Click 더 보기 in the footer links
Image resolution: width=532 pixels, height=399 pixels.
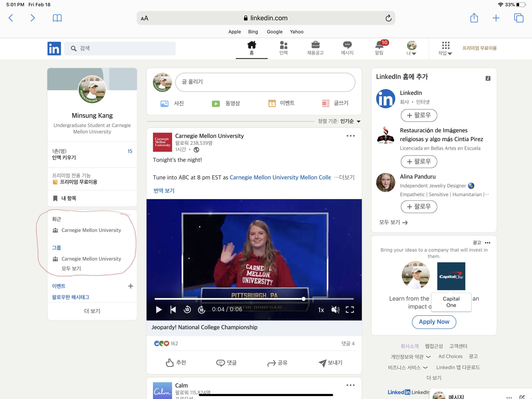pos(434,378)
